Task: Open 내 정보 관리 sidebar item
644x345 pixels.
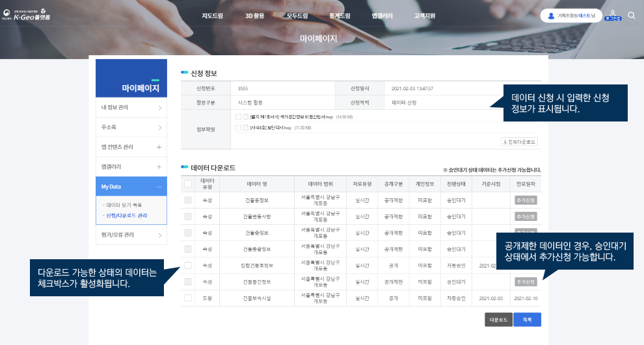Action: click(131, 107)
